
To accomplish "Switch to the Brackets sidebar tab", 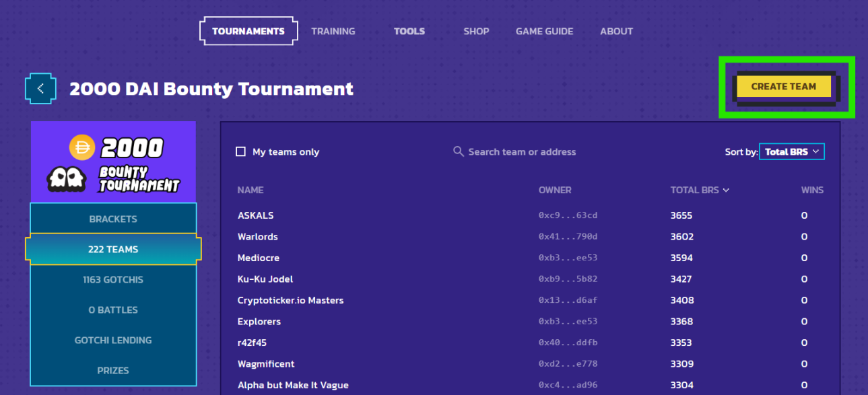I will pyautogui.click(x=113, y=219).
